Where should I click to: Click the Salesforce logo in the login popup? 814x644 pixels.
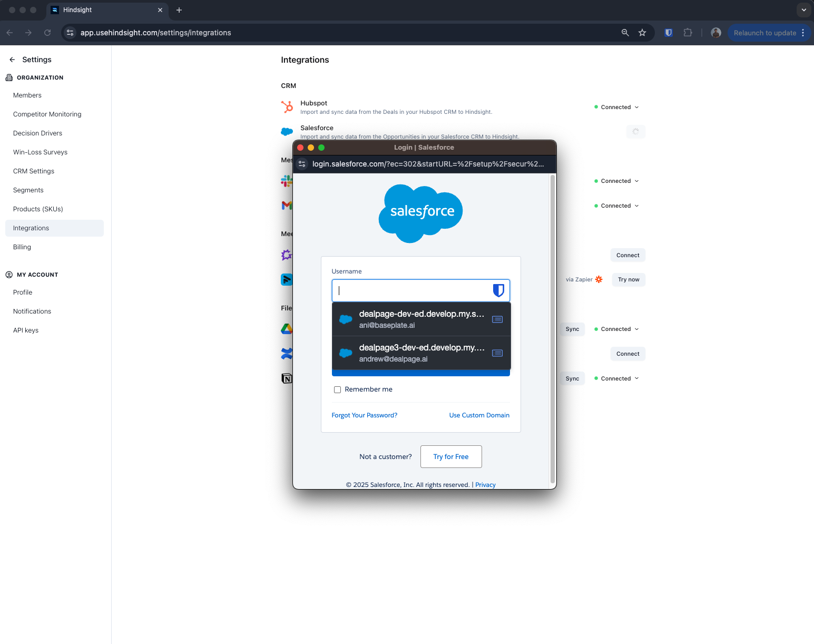click(421, 213)
